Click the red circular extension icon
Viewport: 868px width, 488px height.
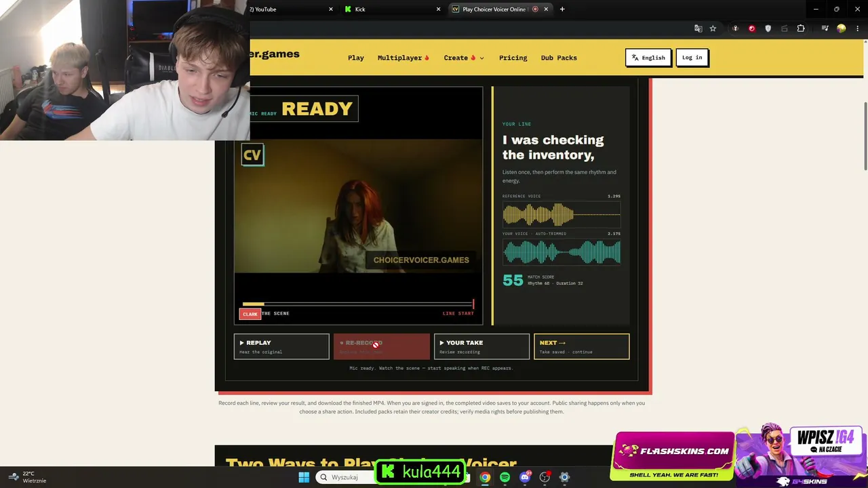pyautogui.click(x=751, y=28)
